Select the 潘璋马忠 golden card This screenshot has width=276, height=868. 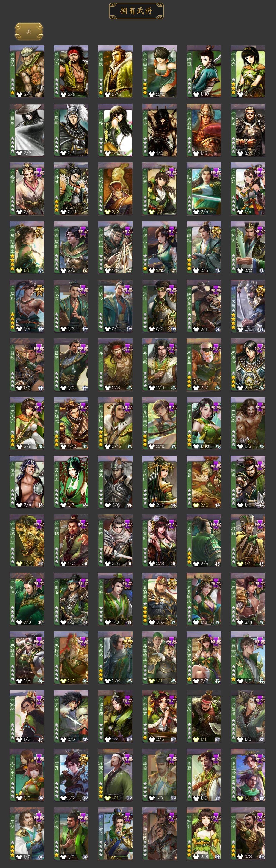coord(27,541)
